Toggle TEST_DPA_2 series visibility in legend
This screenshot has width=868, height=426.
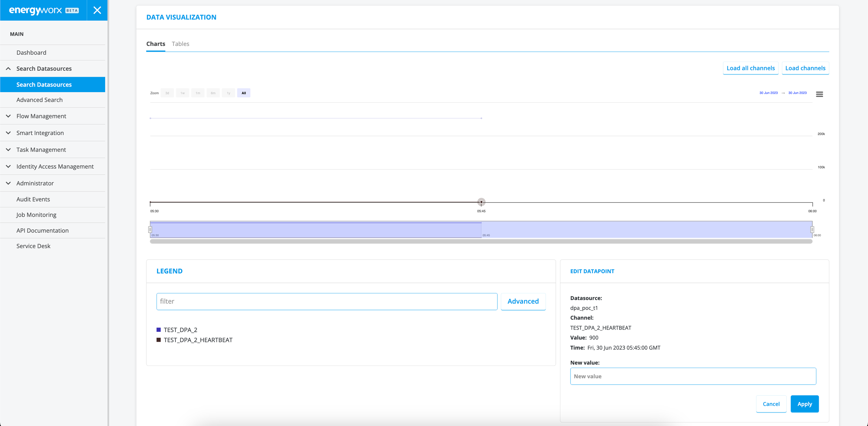180,330
